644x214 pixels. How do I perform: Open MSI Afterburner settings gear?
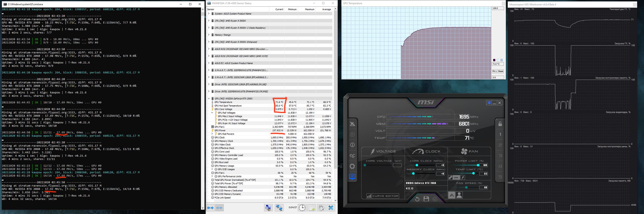point(352,166)
